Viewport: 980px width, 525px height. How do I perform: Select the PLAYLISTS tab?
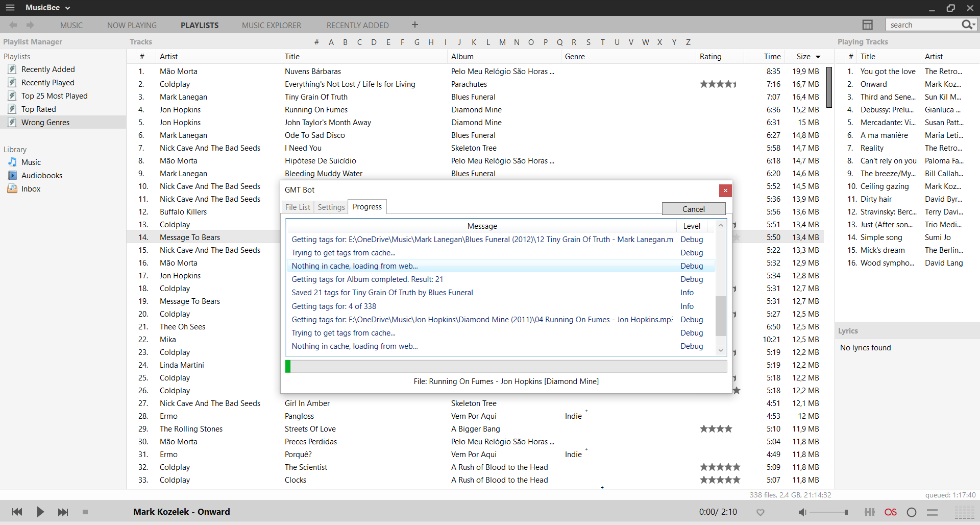(200, 25)
